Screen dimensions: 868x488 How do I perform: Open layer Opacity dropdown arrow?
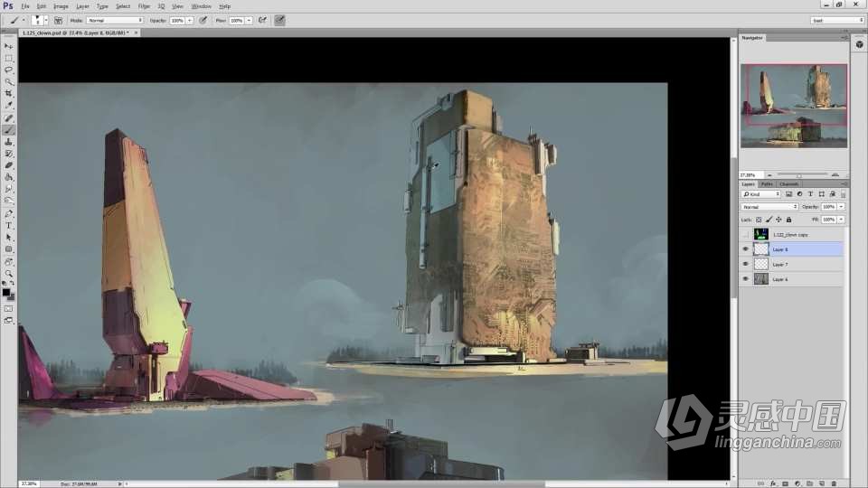841,206
